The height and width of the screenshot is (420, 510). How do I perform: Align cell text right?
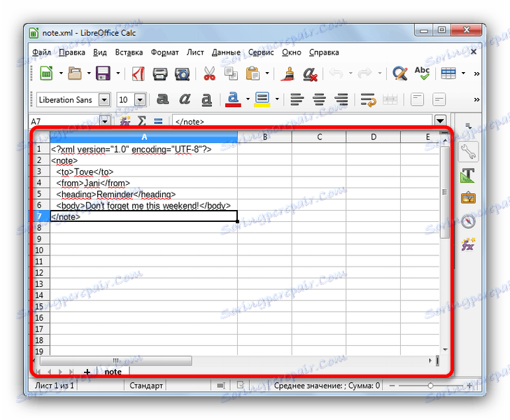coord(341,99)
